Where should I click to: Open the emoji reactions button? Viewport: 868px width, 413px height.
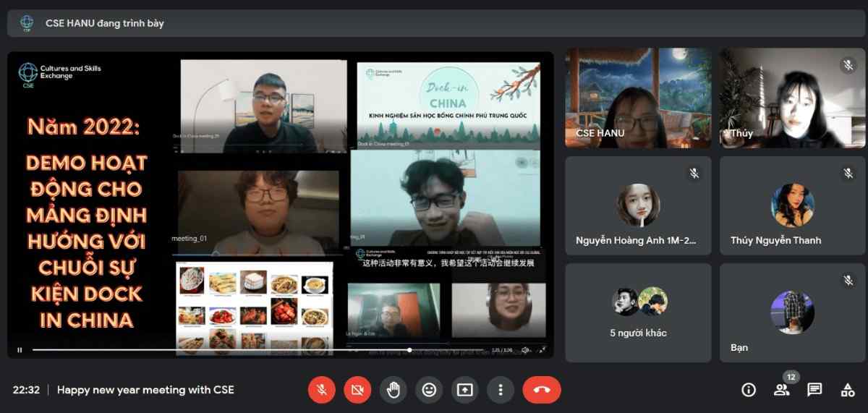[429, 390]
